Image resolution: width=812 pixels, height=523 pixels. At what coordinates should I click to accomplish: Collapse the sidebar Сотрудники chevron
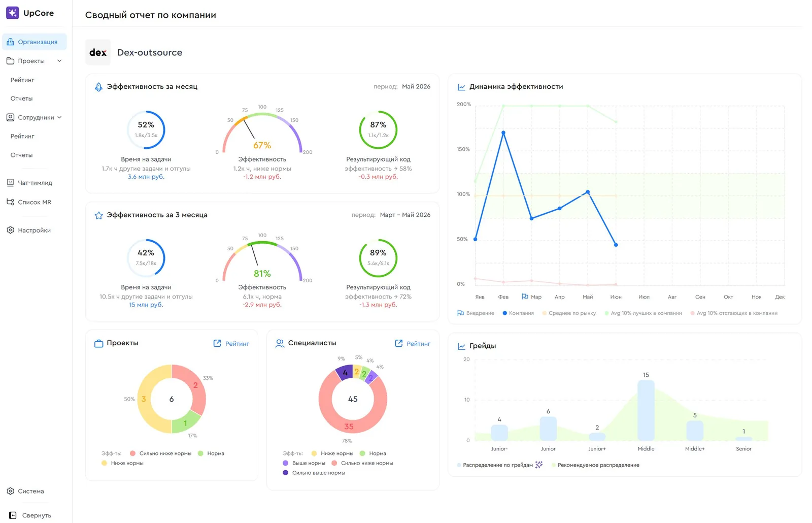[x=59, y=117]
